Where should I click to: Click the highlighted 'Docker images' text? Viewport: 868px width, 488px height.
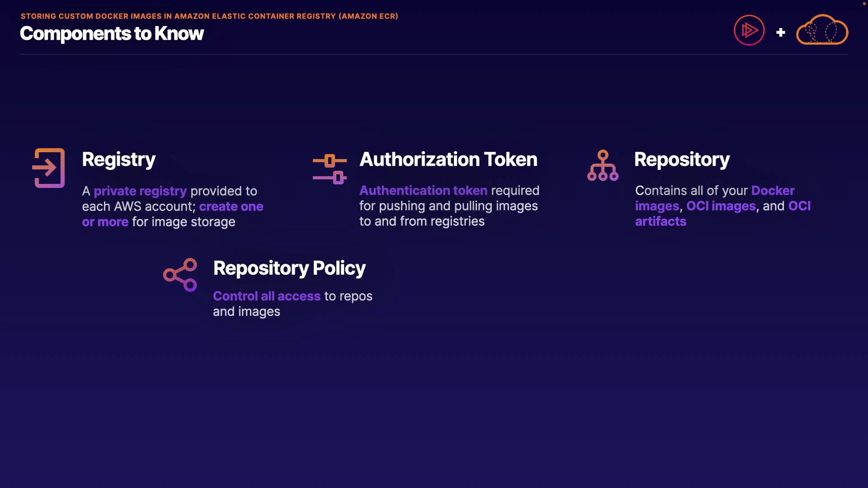click(x=773, y=191)
